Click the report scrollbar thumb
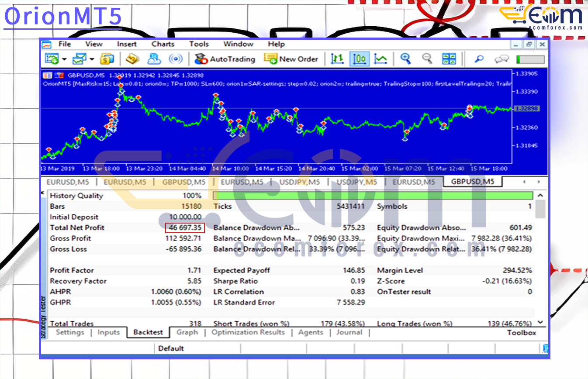The height and width of the screenshot is (379, 588). pos(541,209)
